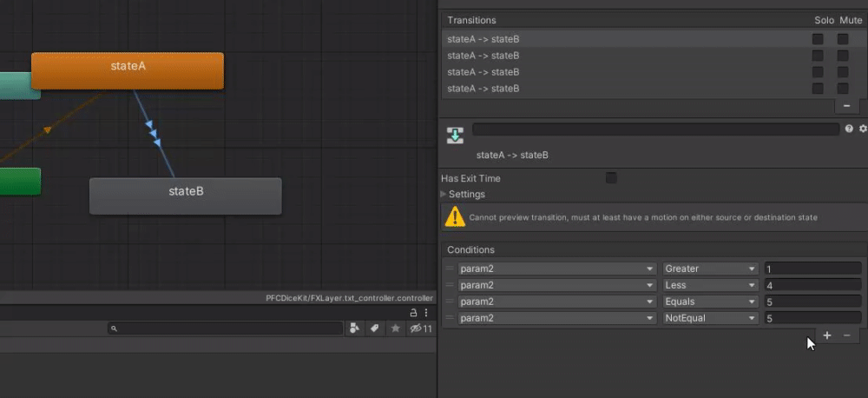Click the search by type icon

tap(354, 328)
